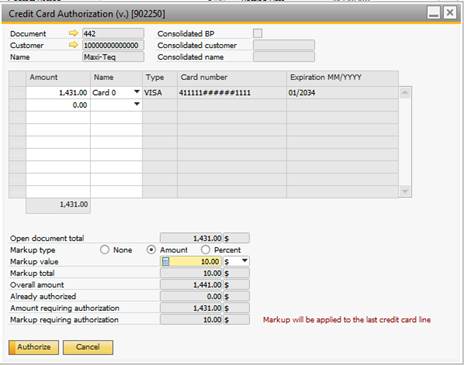Click the Consolidated customer field

point(284,45)
